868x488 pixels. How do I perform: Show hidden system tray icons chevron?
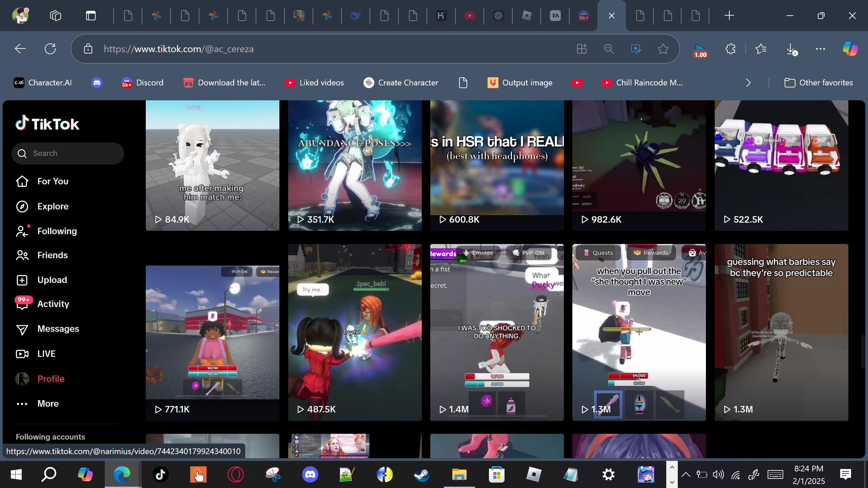(686, 474)
